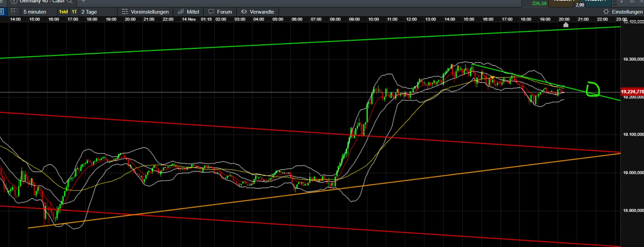The width and height of the screenshot is (644, 247).
Task: Select the current price label 19.224,770
Action: pyautogui.click(x=632, y=92)
